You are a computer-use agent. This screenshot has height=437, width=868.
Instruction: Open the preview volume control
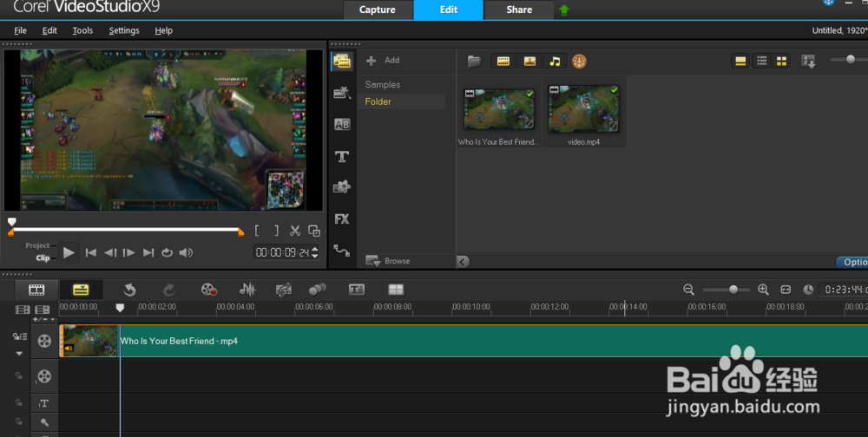tap(186, 253)
